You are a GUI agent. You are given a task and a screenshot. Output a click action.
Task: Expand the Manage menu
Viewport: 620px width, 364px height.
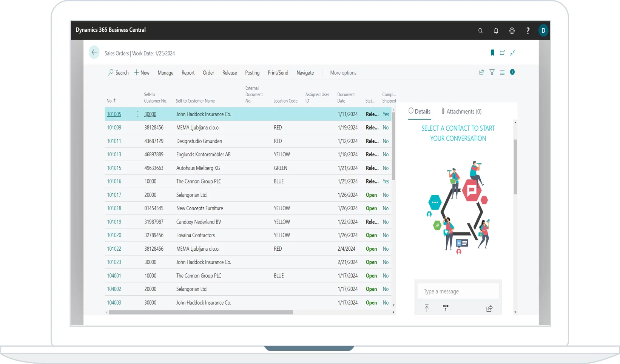(165, 73)
